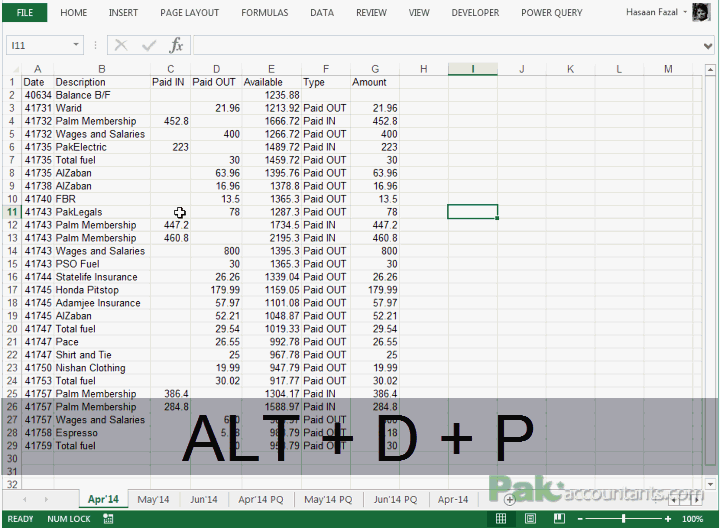Select the cell with PakElectric
The height and width of the screenshot is (528, 720).
click(102, 147)
